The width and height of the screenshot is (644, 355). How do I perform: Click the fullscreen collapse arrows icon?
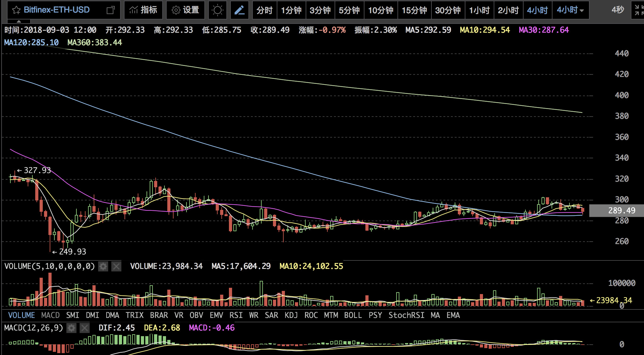point(639,10)
